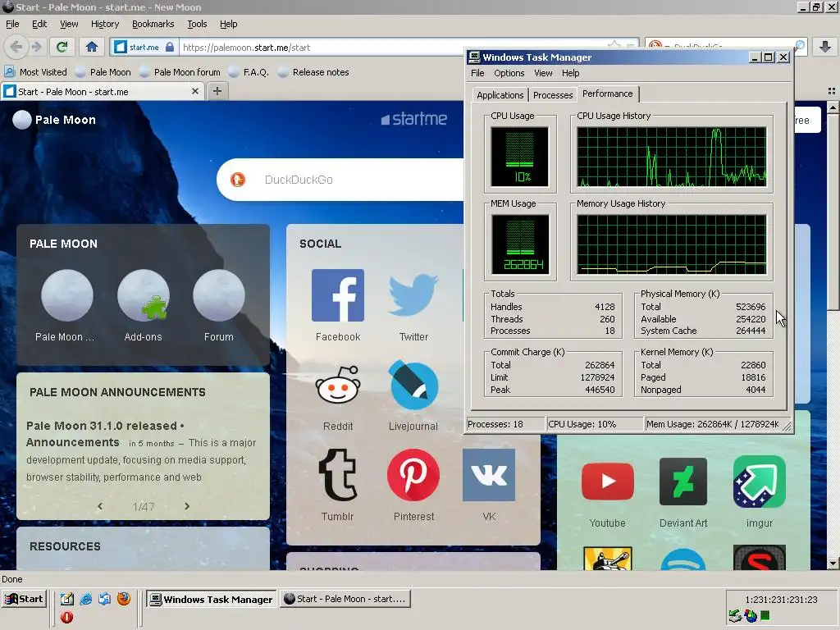
Task: Open the Youtube tile
Action: [x=608, y=481]
